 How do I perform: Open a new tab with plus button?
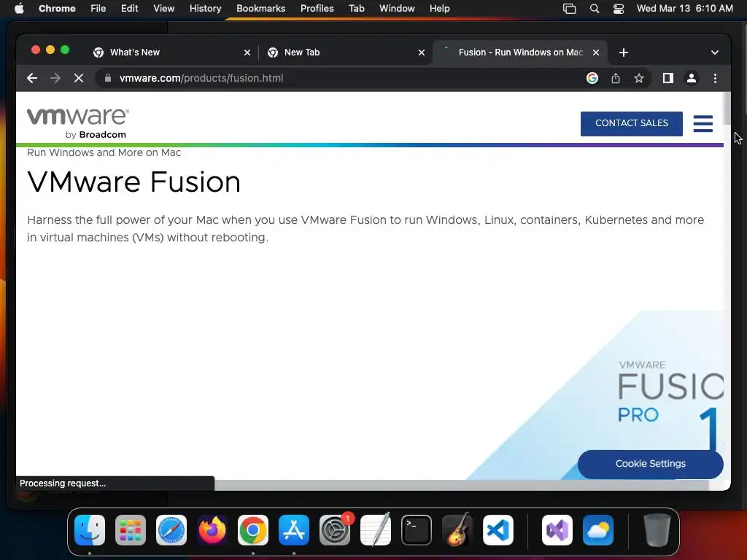click(x=624, y=52)
